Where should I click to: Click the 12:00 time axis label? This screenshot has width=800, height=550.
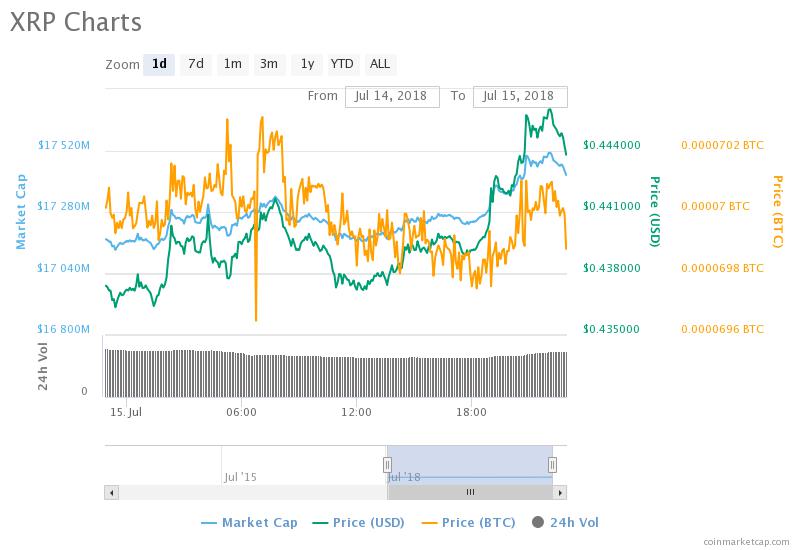coord(356,412)
